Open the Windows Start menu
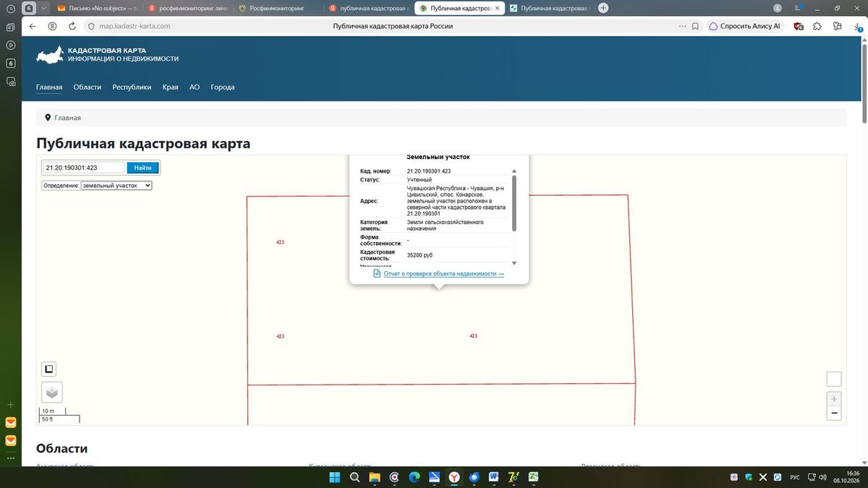 tap(335, 477)
